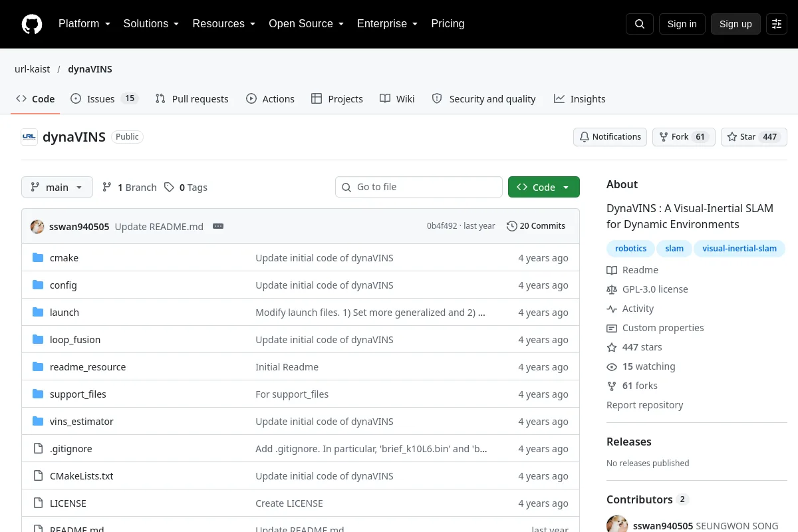Viewport: 798px width, 532px height.
Task: Click the book icon next to Readme
Action: click(612, 270)
